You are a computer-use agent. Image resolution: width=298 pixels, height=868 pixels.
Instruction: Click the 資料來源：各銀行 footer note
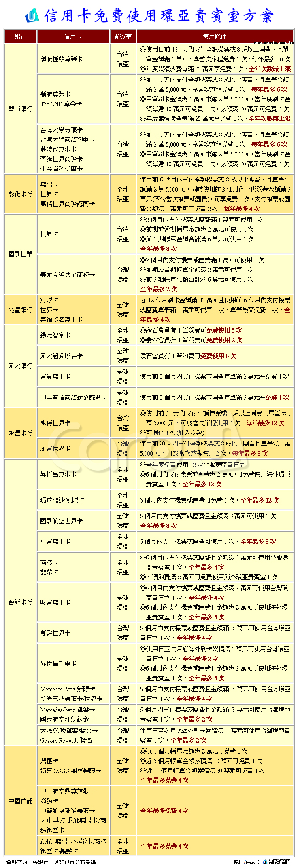click(53, 862)
